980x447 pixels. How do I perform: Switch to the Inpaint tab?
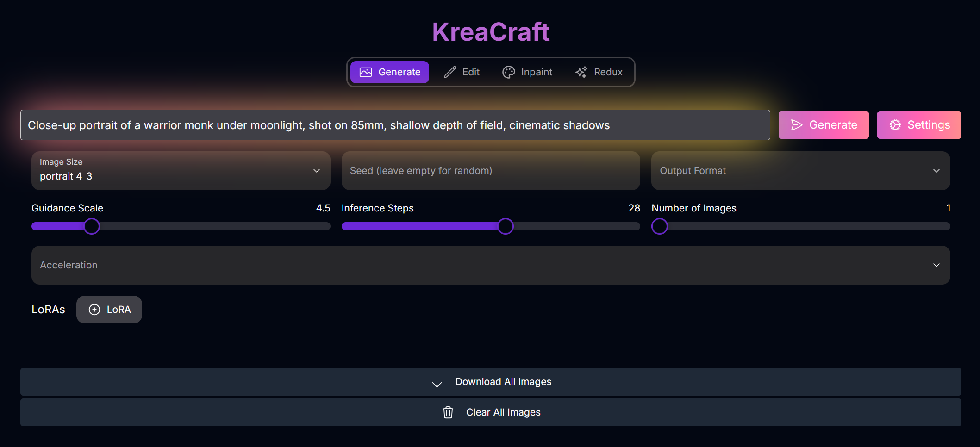pyautogui.click(x=527, y=72)
